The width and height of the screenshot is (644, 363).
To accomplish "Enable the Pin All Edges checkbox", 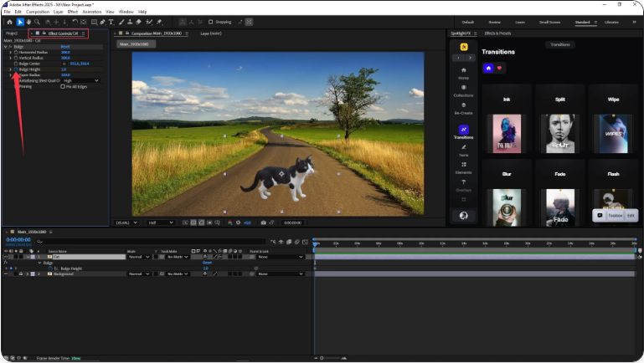I will tap(64, 86).
